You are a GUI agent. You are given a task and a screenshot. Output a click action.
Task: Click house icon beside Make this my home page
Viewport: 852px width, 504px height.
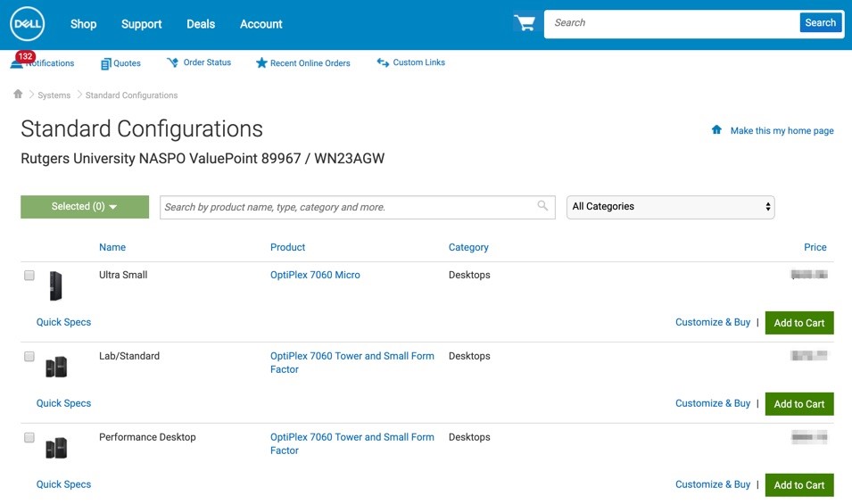[x=716, y=130]
